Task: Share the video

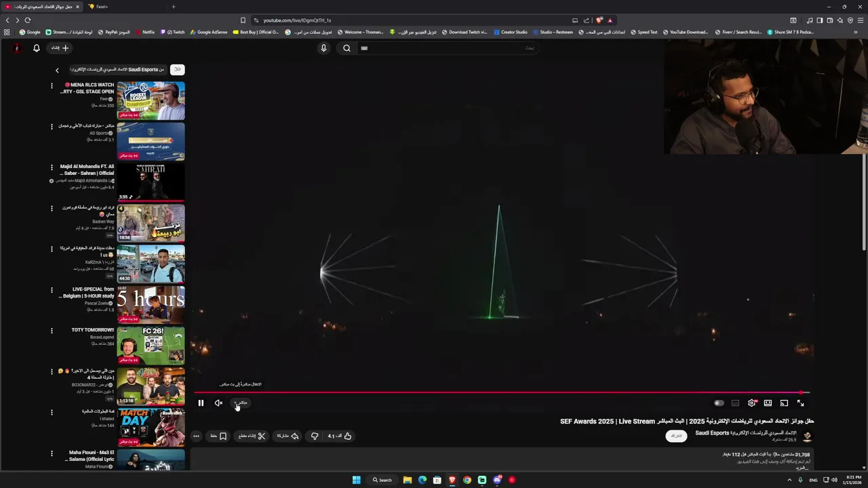Action: click(288, 436)
